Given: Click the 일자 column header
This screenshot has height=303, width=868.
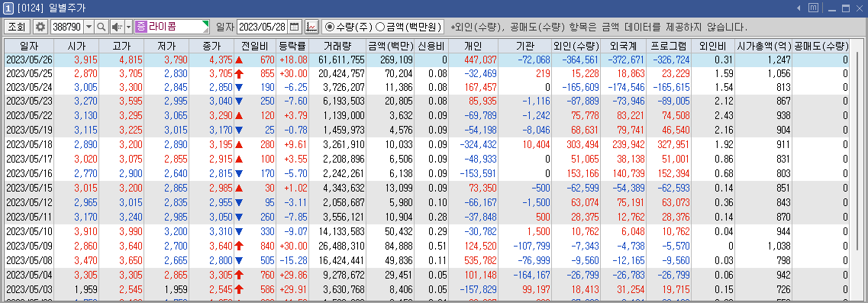Looking at the screenshot, I should [x=28, y=46].
